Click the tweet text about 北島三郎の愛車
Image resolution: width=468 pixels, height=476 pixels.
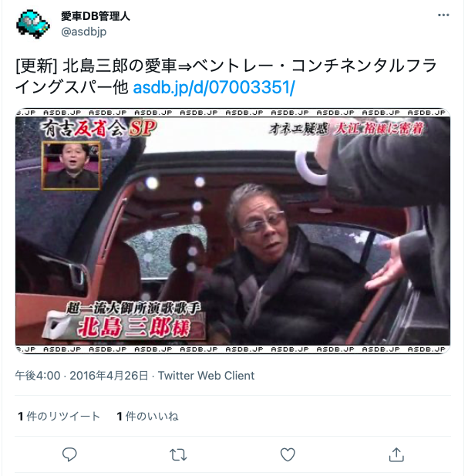(226, 76)
